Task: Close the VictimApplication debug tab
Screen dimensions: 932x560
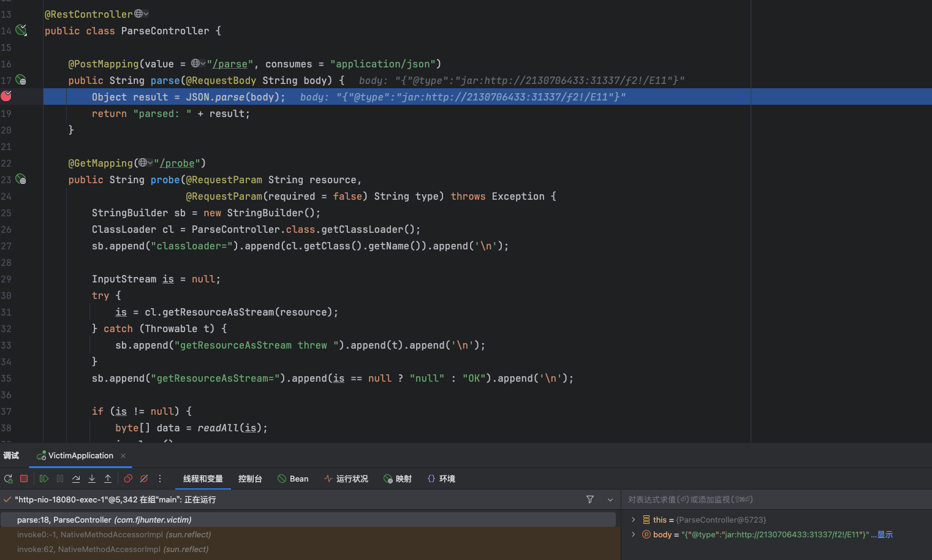Action: click(123, 456)
